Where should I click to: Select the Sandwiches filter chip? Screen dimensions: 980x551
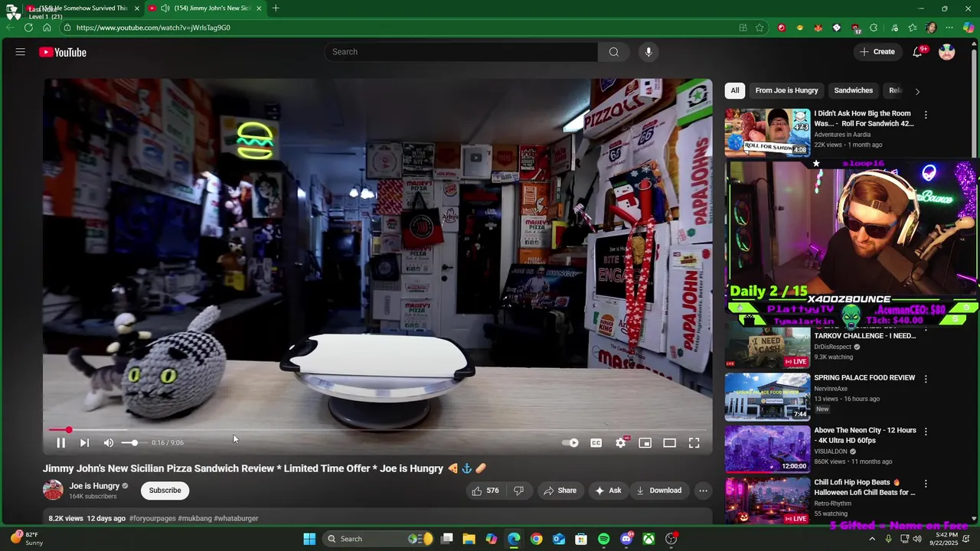pyautogui.click(x=853, y=90)
